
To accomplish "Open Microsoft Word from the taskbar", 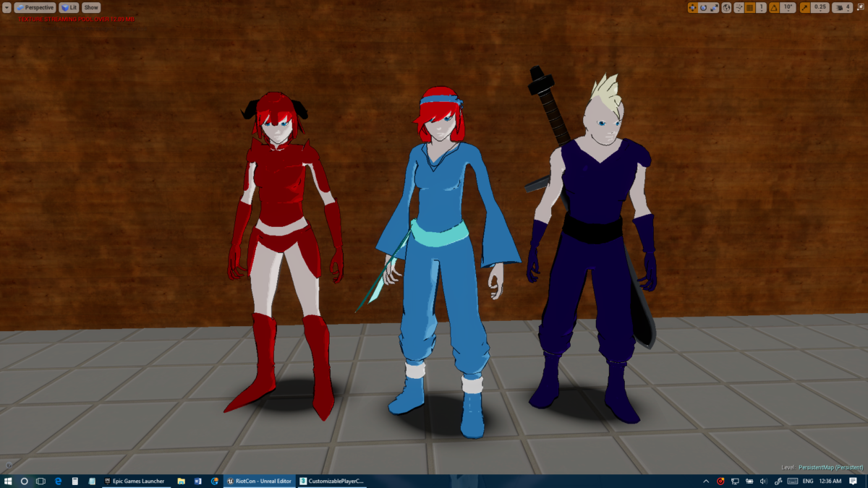I will coord(197,481).
